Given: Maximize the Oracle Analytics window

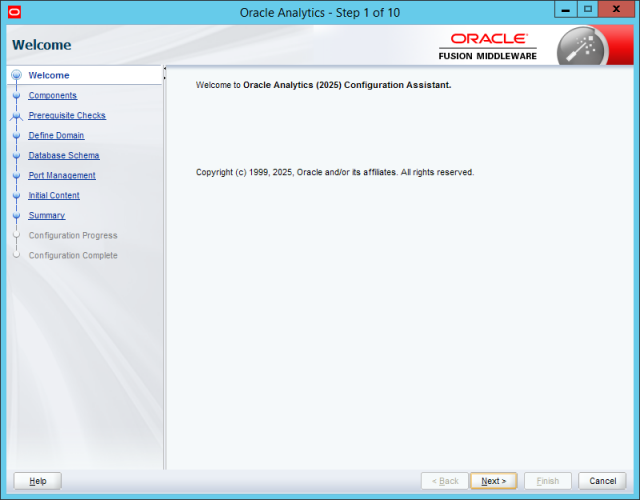Looking at the screenshot, I should tap(588, 10).
